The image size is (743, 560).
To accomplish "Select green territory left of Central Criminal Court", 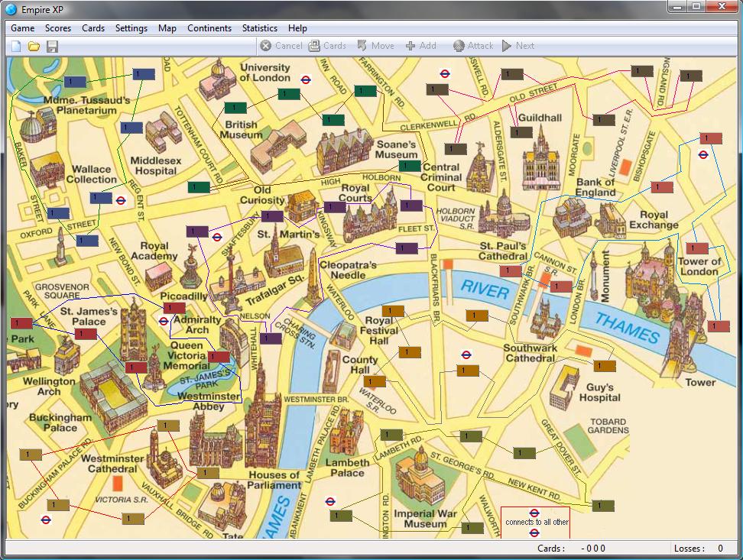I will 410,166.
